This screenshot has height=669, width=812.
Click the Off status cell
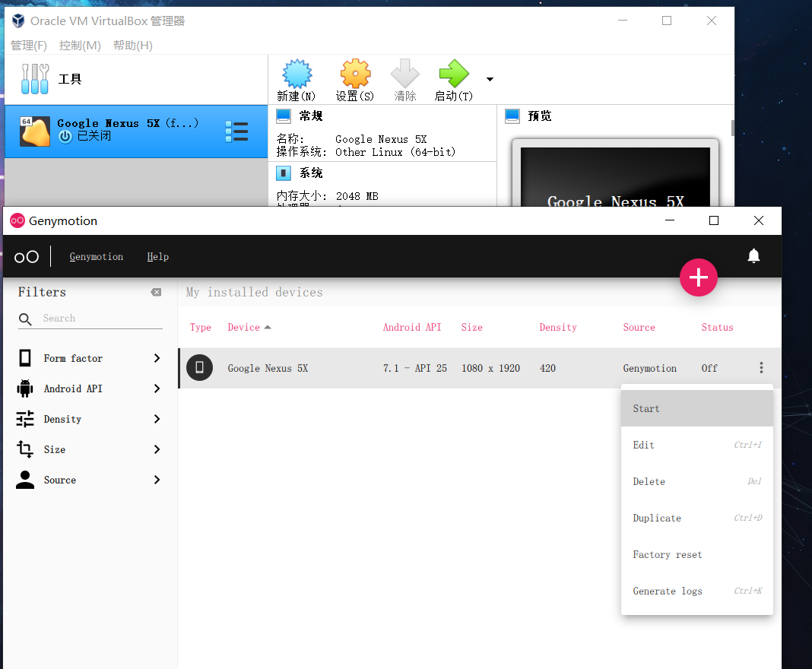pyautogui.click(x=709, y=368)
